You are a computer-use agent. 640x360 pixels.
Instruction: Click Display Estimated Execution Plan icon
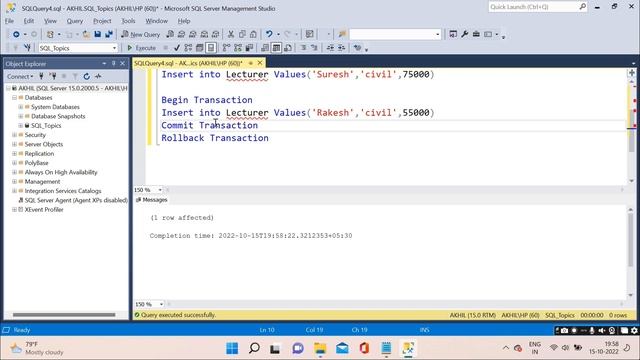click(188, 48)
